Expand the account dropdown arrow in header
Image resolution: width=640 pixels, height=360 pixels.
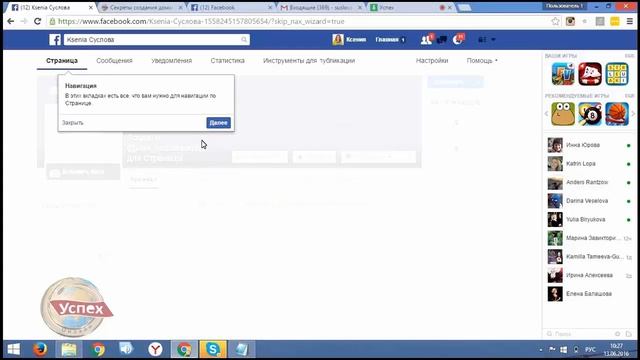493,40
